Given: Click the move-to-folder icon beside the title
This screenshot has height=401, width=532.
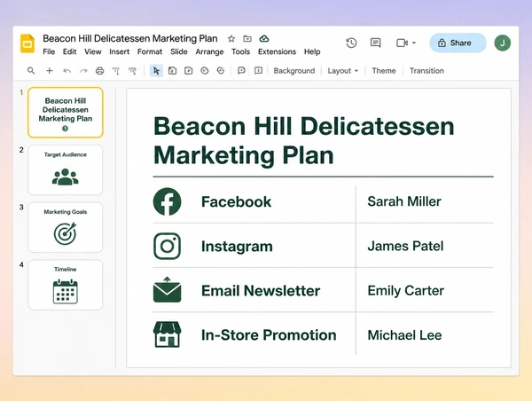Looking at the screenshot, I should click(247, 39).
